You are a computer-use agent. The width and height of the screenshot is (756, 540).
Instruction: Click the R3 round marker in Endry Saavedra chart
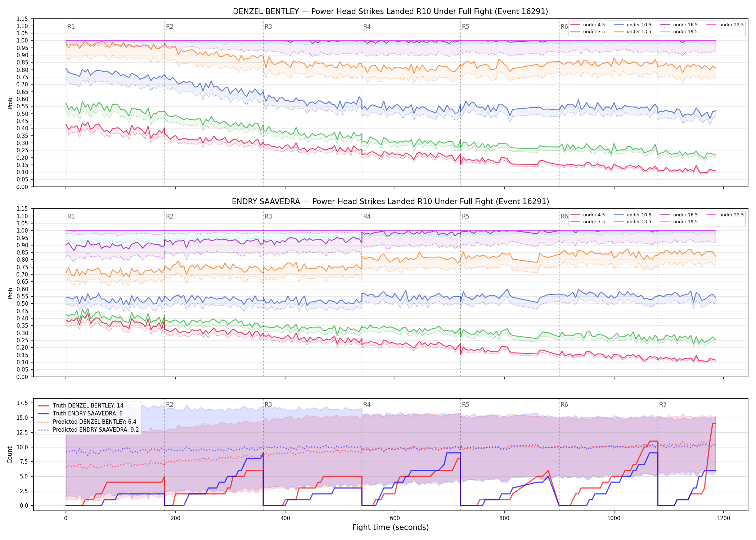(268, 216)
